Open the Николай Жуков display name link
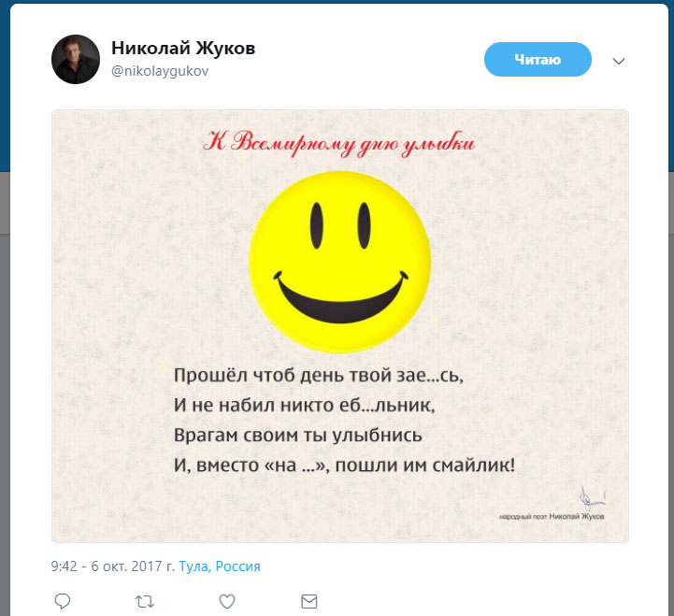Viewport: 674px width, 616px height. click(x=183, y=48)
